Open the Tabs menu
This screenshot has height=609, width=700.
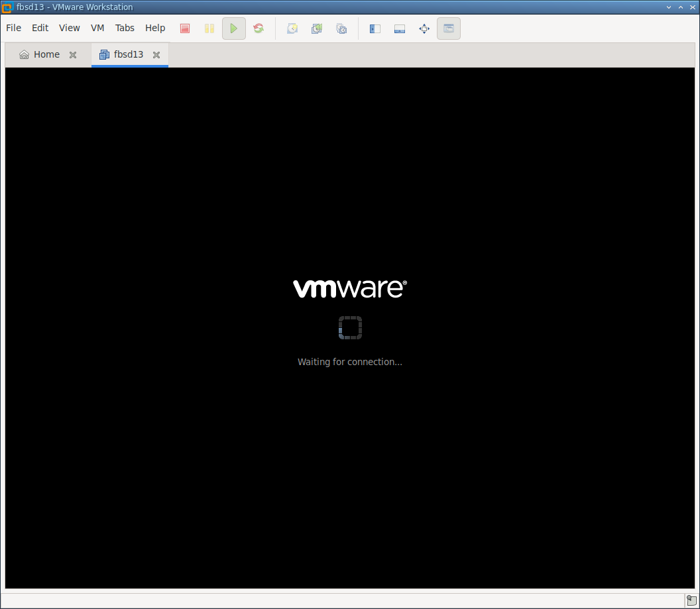125,28
